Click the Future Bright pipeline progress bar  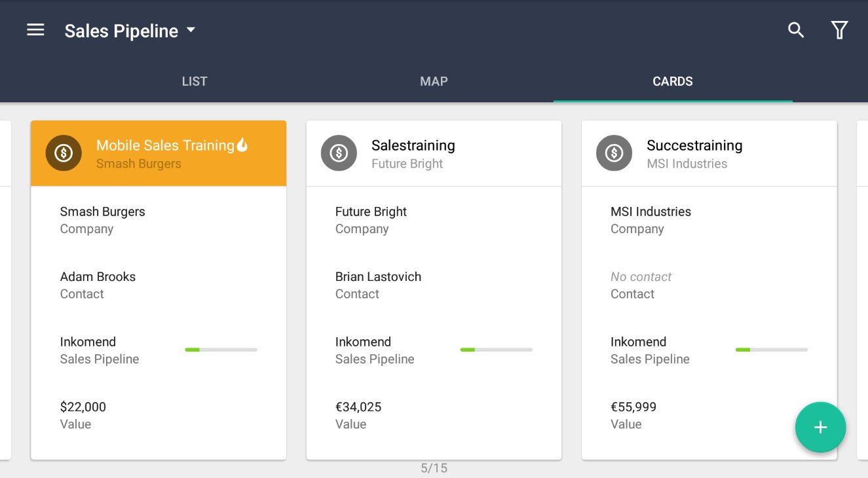(496, 350)
